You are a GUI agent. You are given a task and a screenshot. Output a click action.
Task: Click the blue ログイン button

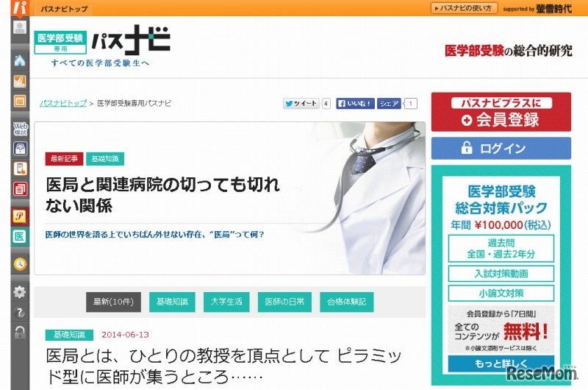click(501, 148)
